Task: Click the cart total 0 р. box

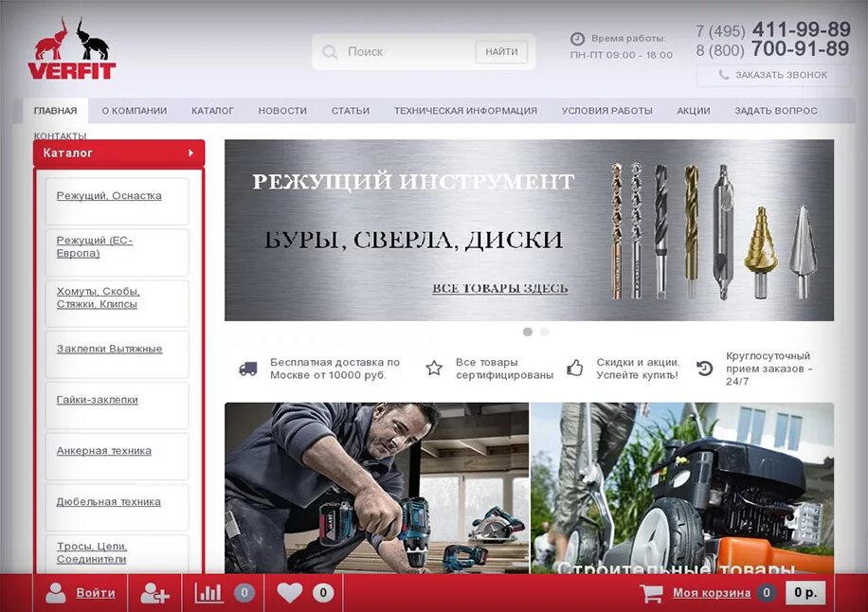Action: click(805, 593)
